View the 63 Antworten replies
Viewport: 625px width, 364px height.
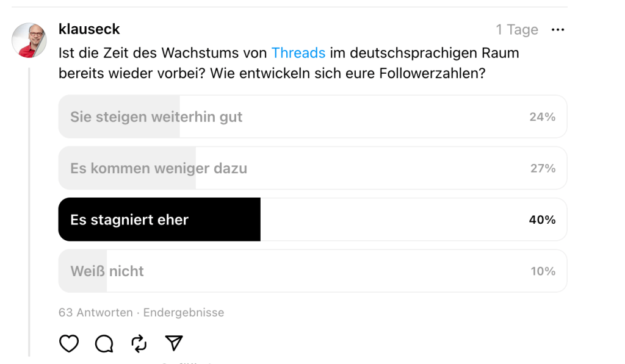pyautogui.click(x=95, y=313)
